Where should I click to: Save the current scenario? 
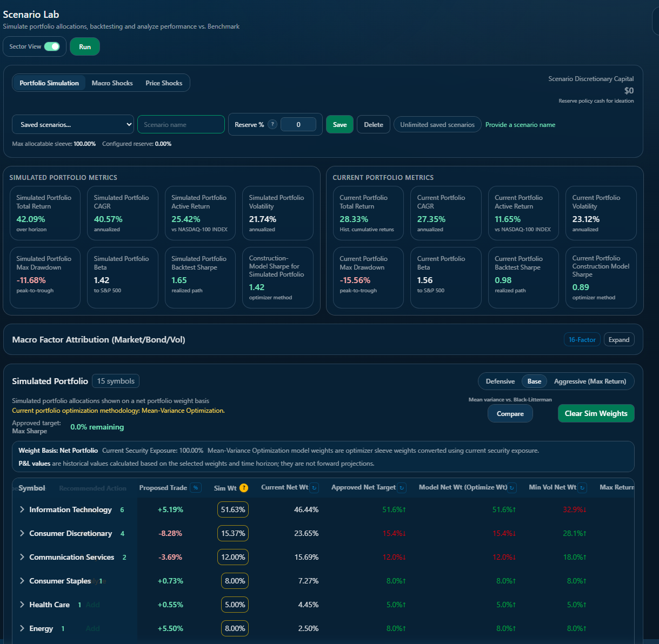(340, 124)
